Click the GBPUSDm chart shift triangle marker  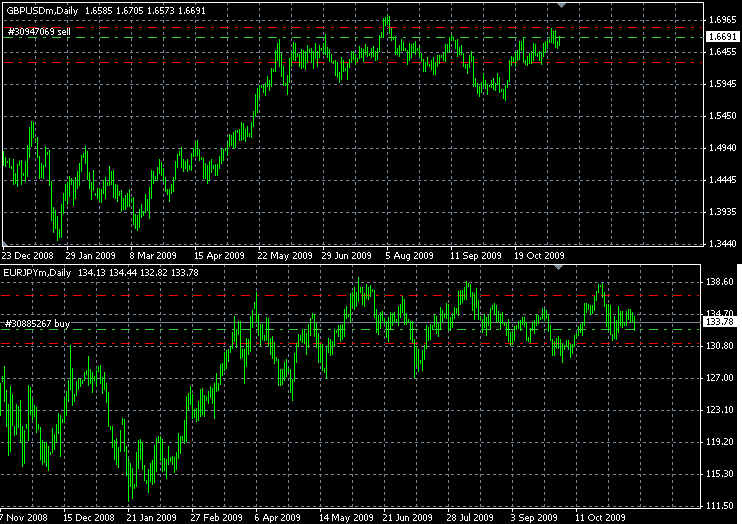coord(561,5)
